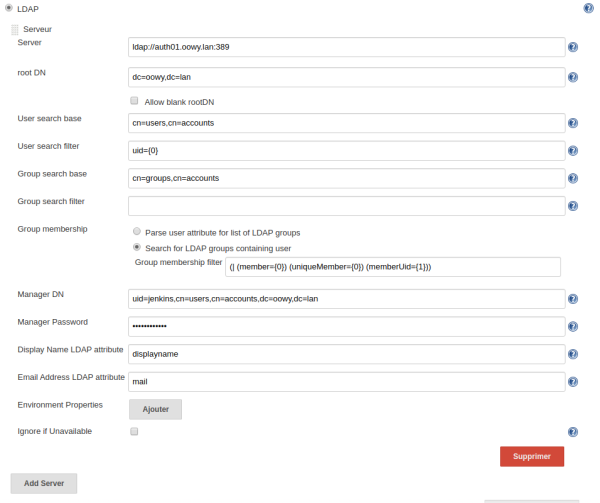600x503 pixels.
Task: Focus the Group membership filter input
Action: pos(392,267)
